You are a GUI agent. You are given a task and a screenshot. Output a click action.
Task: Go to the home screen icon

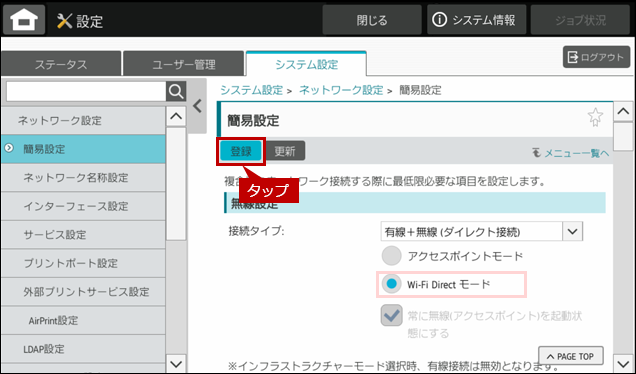[x=24, y=20]
